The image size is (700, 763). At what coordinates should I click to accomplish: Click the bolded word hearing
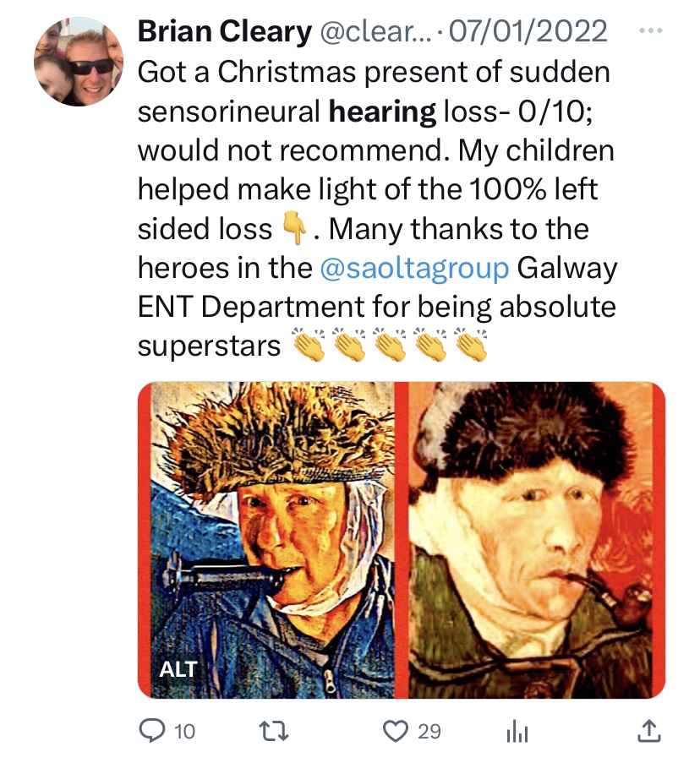(382, 111)
